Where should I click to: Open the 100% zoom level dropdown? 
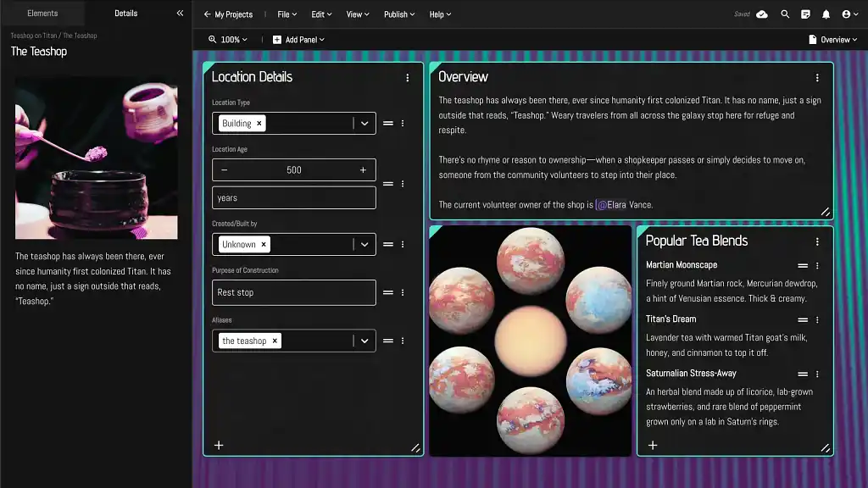click(x=229, y=40)
